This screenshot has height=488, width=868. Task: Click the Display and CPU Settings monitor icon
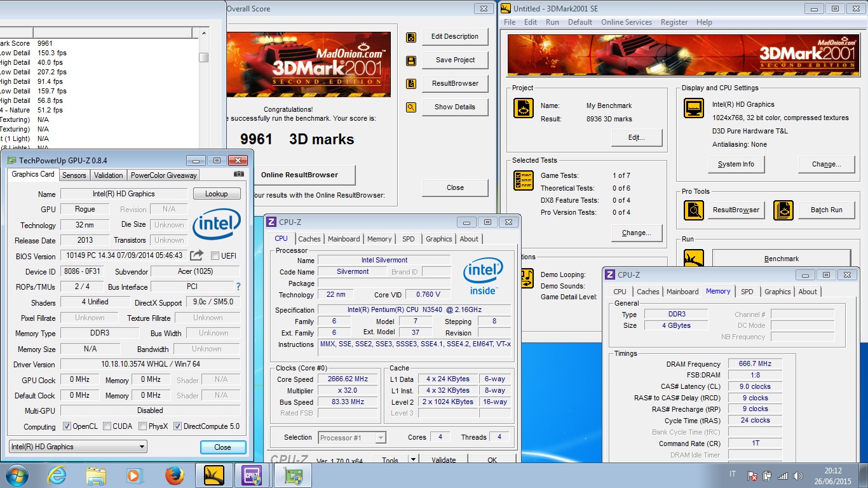coord(694,108)
